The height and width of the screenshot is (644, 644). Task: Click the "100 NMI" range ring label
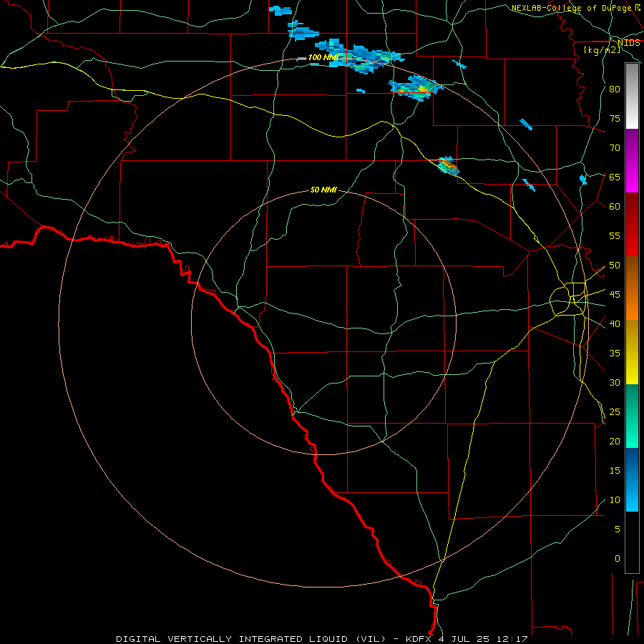tap(323, 57)
